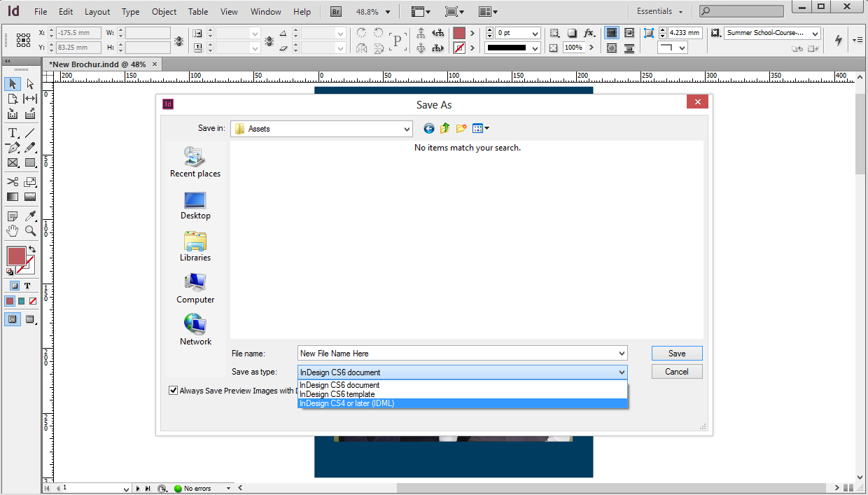Select the Pen tool
The height and width of the screenshot is (495, 868).
[13, 148]
